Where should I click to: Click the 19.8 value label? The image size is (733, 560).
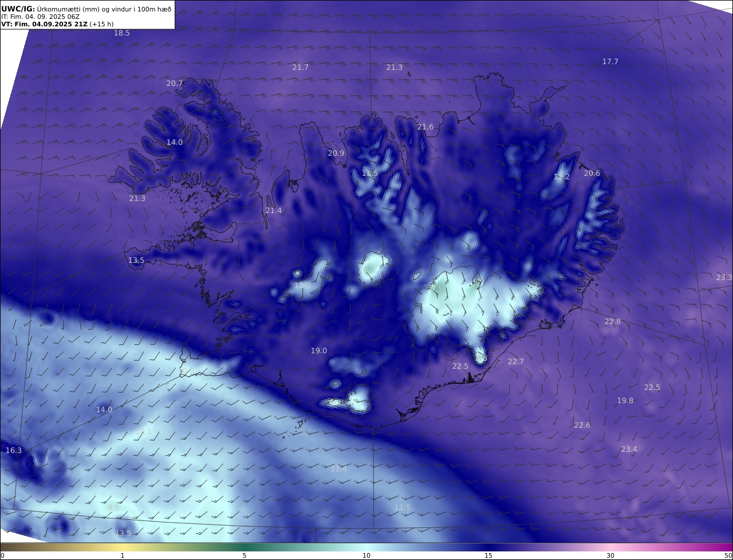[625, 401]
